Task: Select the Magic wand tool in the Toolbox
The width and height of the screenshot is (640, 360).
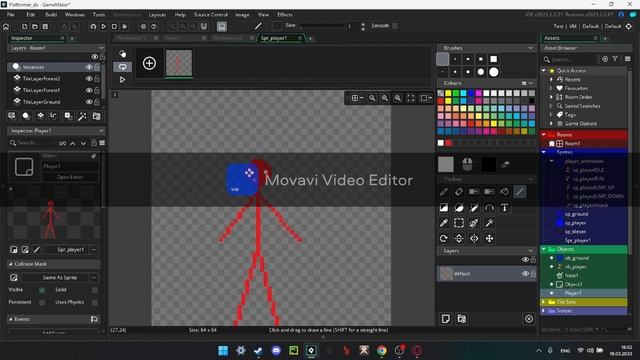Action: point(489,223)
